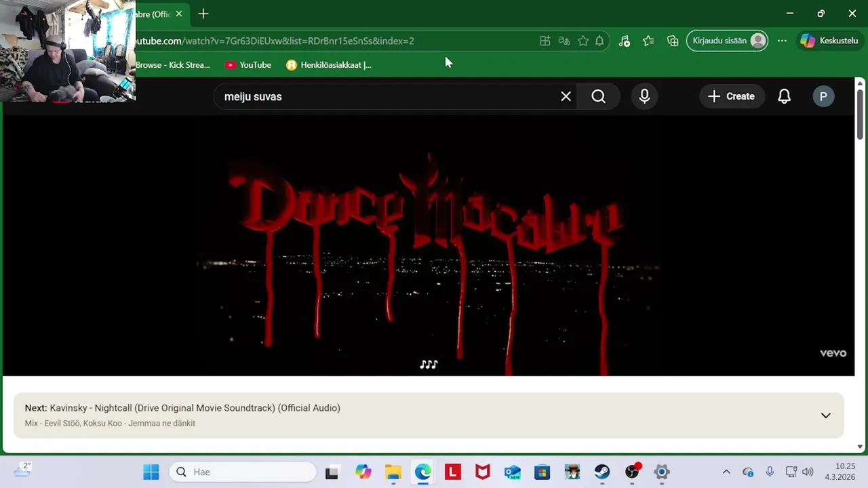The width and height of the screenshot is (868, 488).
Task: Open Outlook from the taskbar
Action: tap(513, 472)
